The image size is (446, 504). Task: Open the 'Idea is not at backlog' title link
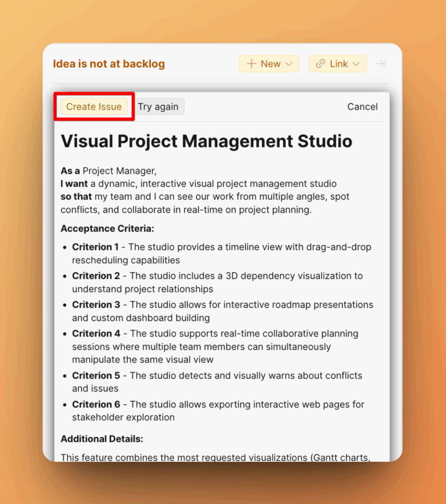point(108,63)
